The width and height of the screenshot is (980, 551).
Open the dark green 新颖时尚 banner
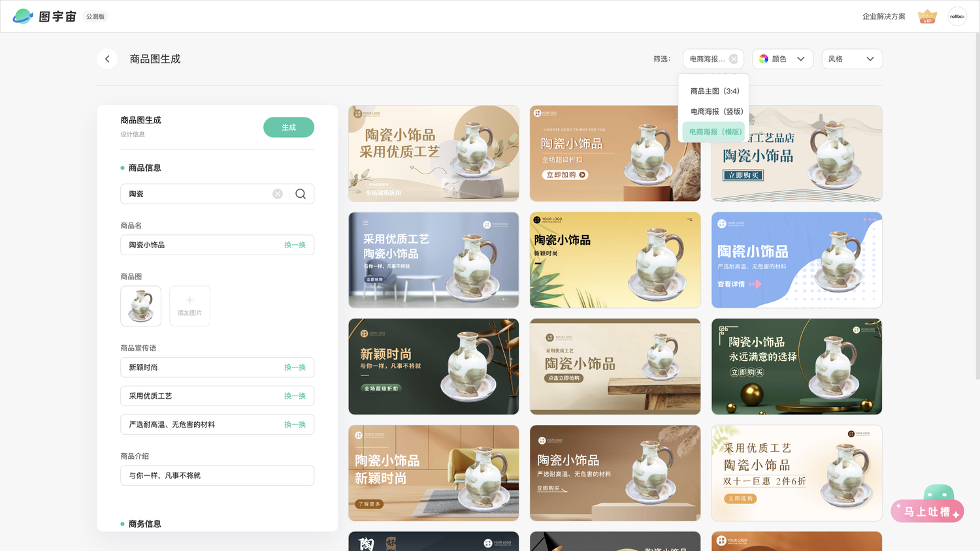pos(434,366)
